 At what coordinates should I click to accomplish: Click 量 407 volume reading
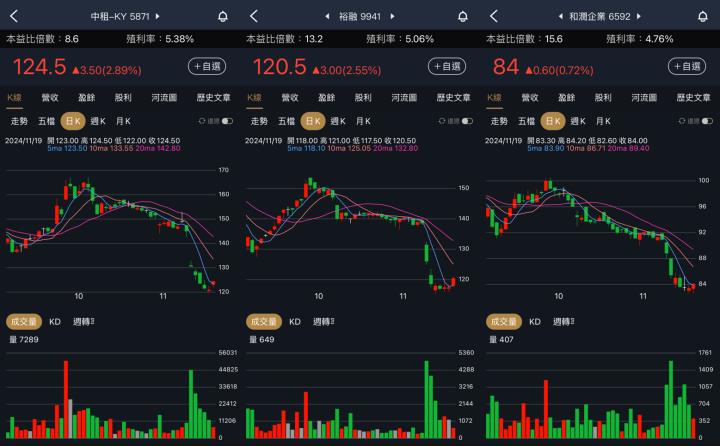[x=501, y=339]
